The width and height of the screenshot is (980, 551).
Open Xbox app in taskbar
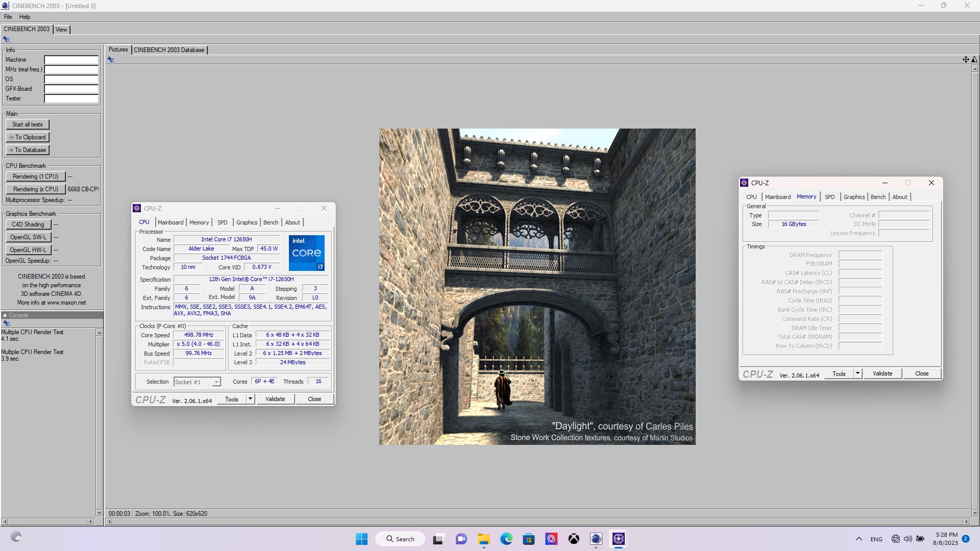coord(574,539)
